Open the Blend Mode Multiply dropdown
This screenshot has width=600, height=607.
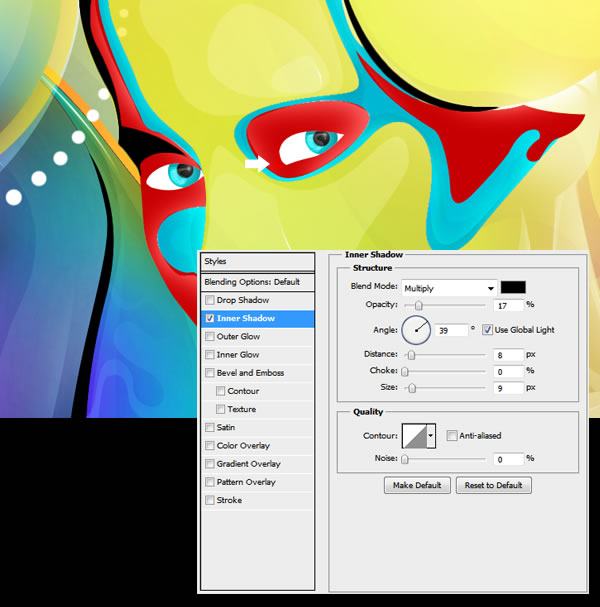[x=449, y=288]
